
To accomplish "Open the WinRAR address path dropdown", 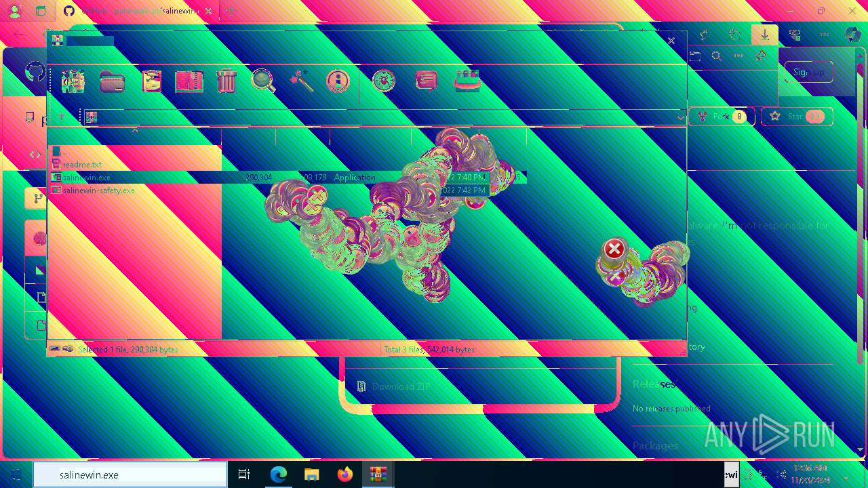I will tap(681, 118).
